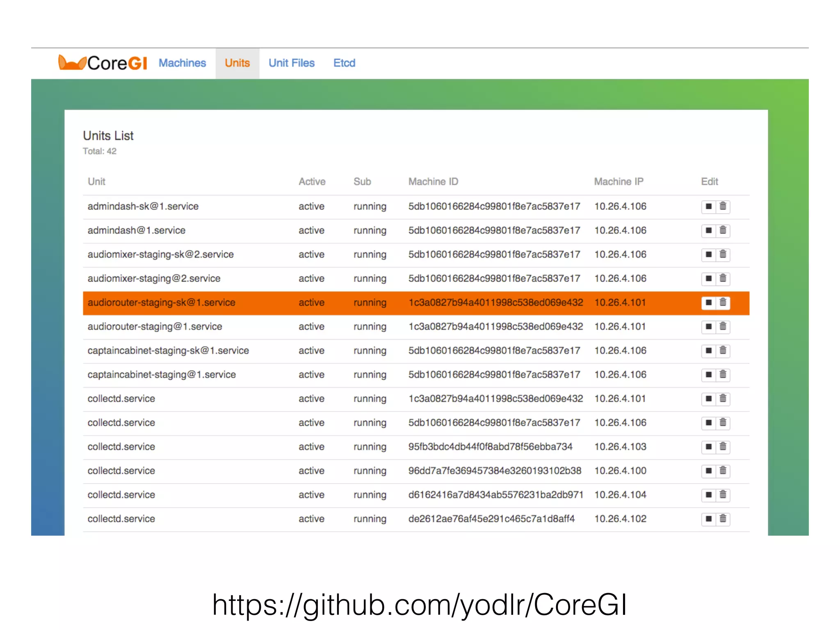Select admindash-sk@1.service unit name

click(143, 206)
